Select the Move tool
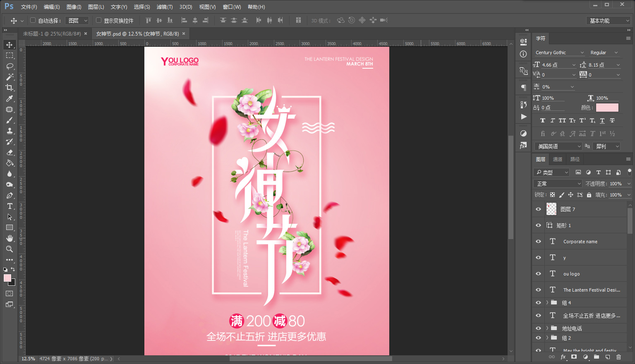635x364 pixels. (x=10, y=45)
